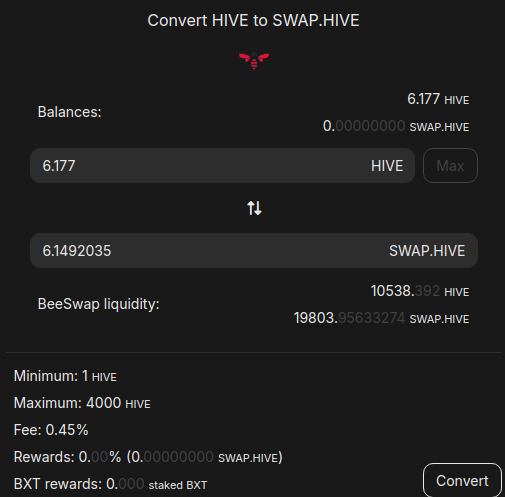
Task: Click the Max amount button
Action: 450,166
